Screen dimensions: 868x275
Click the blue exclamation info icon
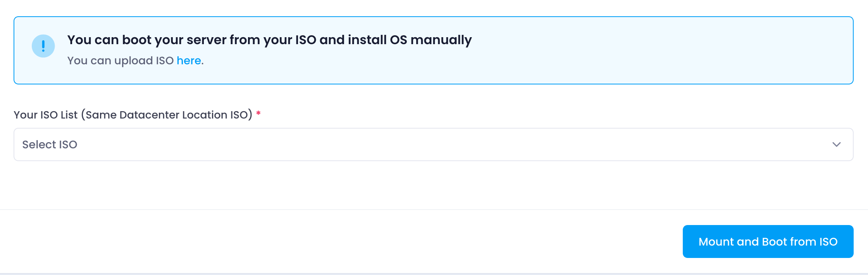(x=43, y=46)
